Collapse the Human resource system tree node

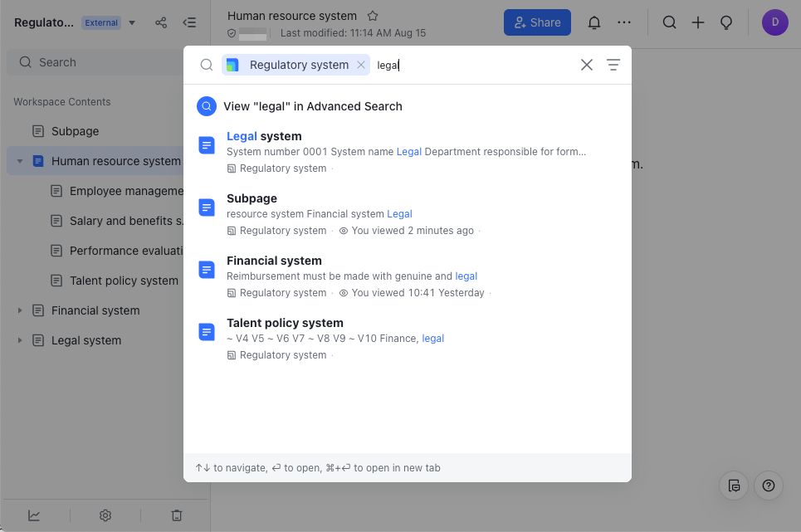(20, 161)
